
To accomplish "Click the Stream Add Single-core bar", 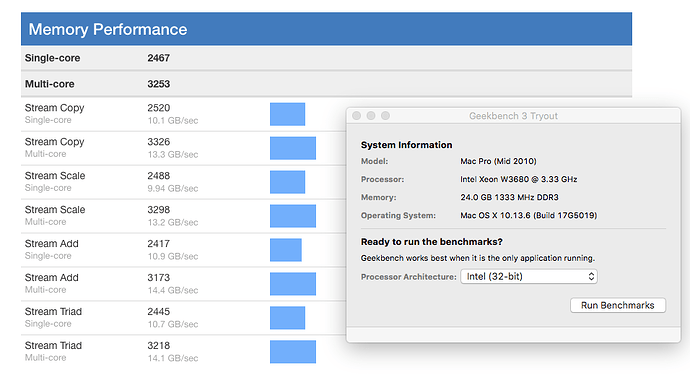I will pos(286,250).
